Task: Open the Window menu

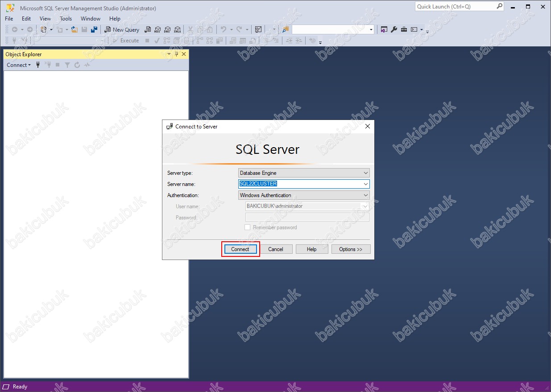Action: pyautogui.click(x=91, y=19)
